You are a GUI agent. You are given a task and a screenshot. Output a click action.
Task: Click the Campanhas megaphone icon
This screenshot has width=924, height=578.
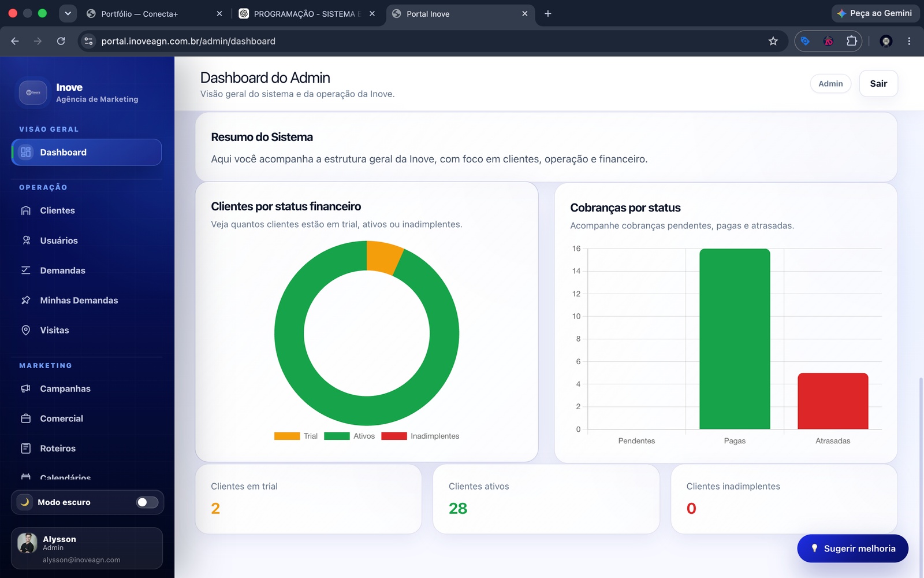coord(26,388)
